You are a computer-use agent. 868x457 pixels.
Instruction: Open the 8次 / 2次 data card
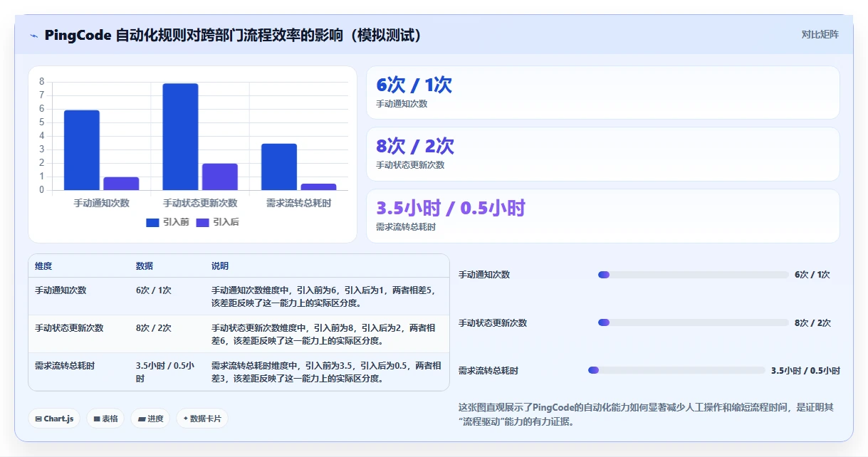coord(602,154)
